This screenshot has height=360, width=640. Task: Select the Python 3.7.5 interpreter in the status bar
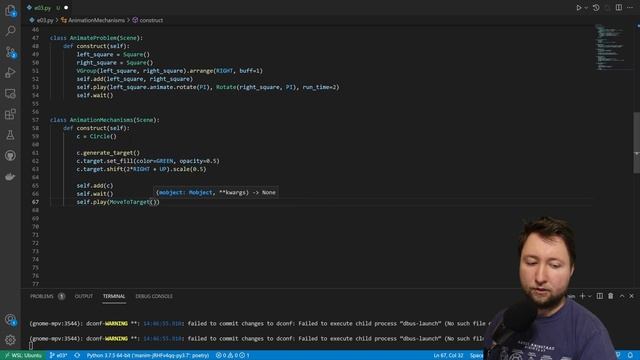pyautogui.click(x=147, y=356)
